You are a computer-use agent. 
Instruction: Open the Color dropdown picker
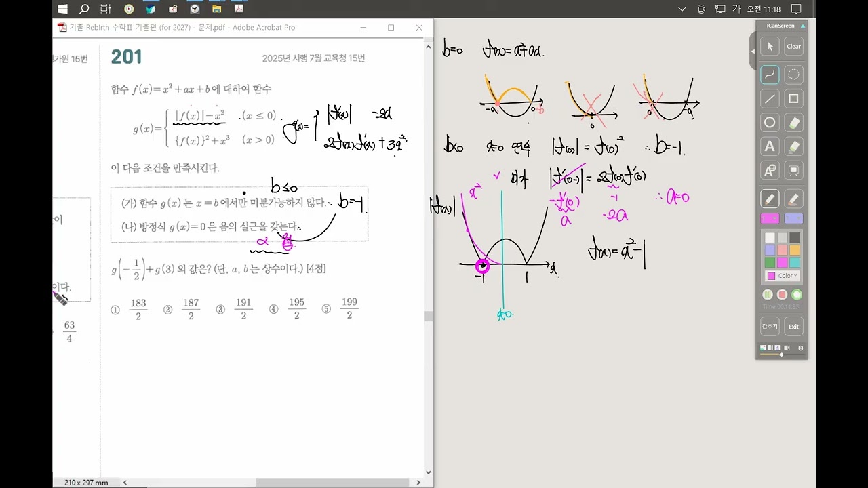782,276
